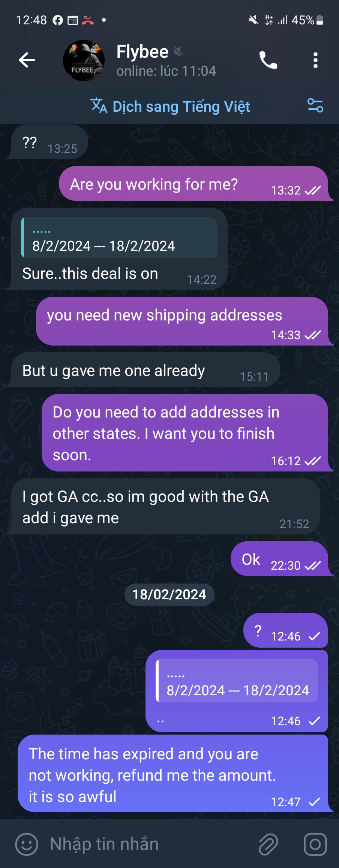Tap the quoted date reply in received message
The width and height of the screenshot is (339, 868).
coord(119,238)
